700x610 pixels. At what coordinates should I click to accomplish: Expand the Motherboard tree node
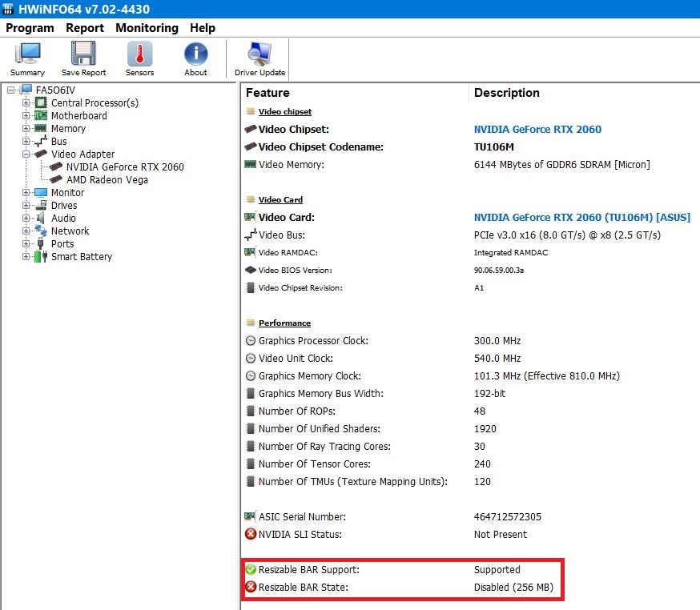pos(26,116)
